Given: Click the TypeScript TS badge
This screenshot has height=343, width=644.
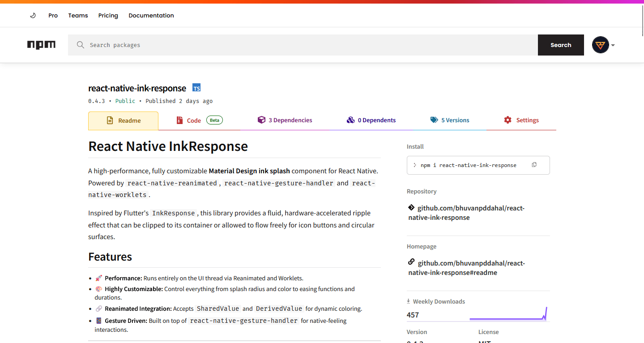Looking at the screenshot, I should [x=196, y=88].
